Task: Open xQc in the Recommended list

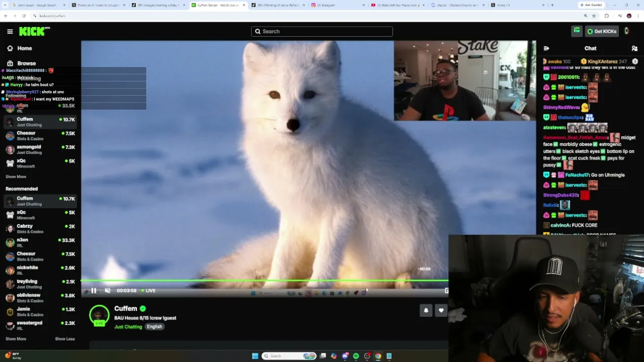Action: pos(40,215)
